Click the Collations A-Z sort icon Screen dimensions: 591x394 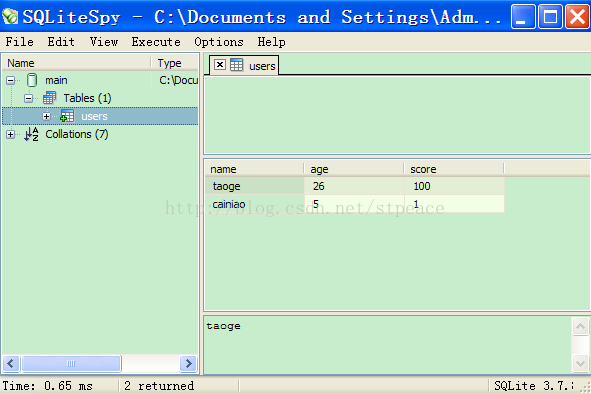(31, 134)
